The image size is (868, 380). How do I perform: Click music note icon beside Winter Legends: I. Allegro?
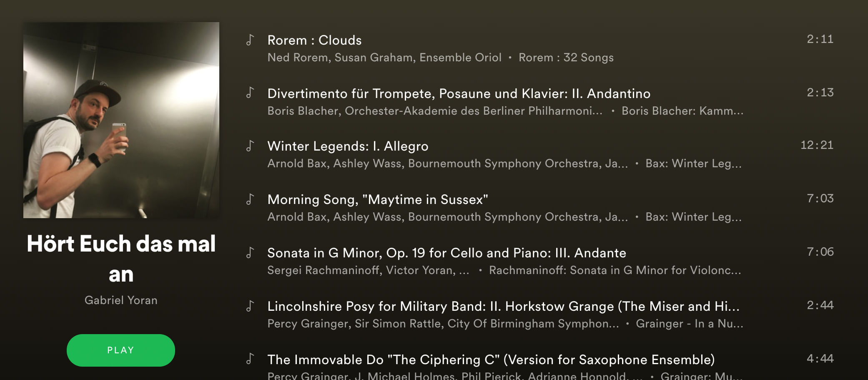250,146
